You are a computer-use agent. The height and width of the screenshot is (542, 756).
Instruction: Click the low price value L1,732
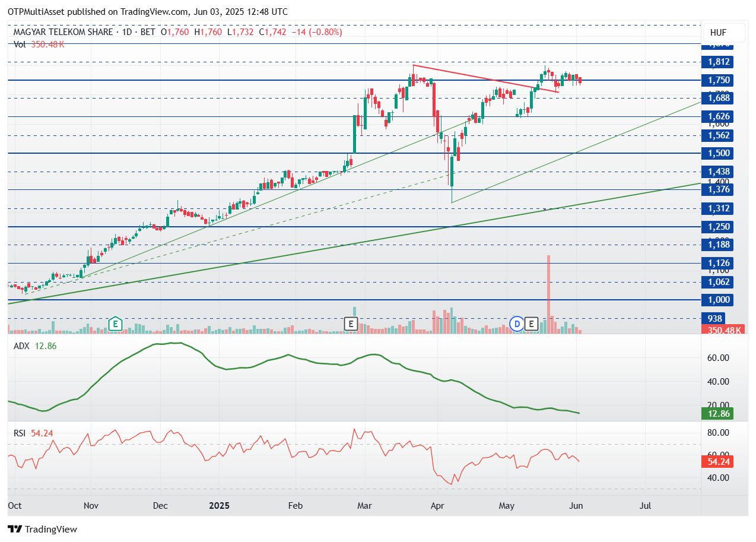(x=242, y=32)
